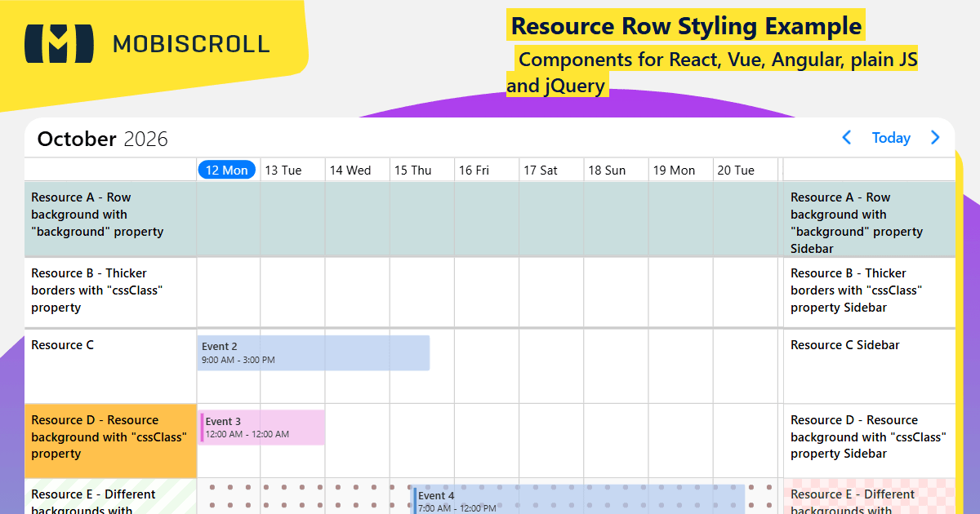980x514 pixels.
Task: Click Resource B Sidebar label on right
Action: [x=869, y=292]
